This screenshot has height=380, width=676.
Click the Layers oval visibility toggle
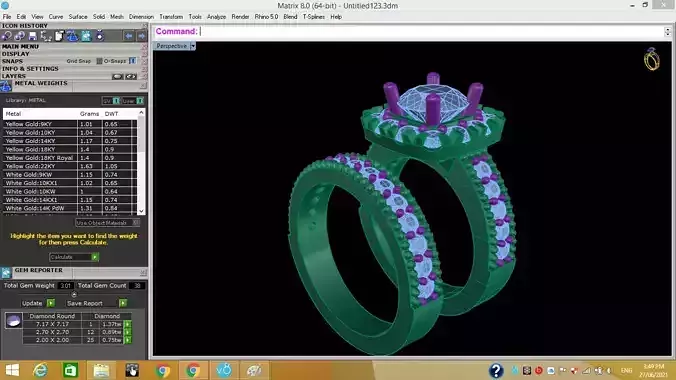117,77
